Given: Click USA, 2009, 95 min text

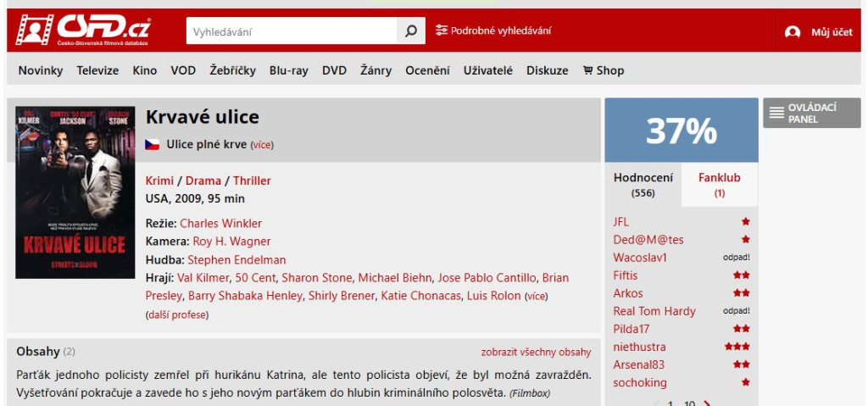Looking at the screenshot, I should (195, 198).
